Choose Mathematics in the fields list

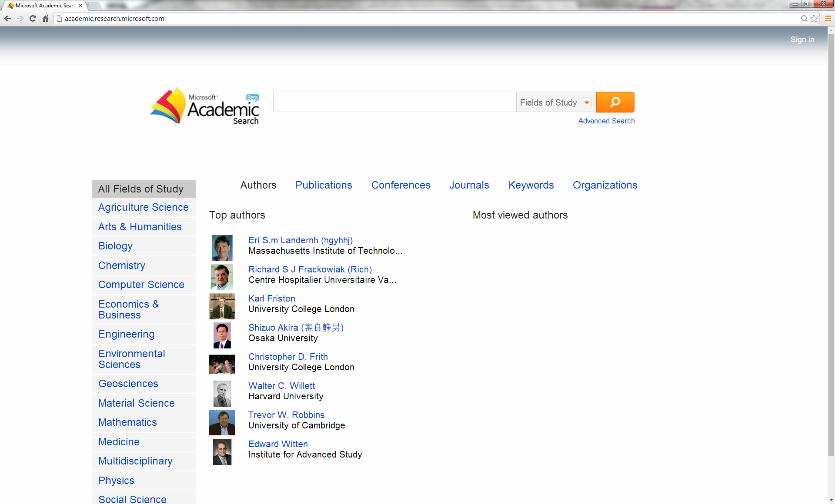127,422
